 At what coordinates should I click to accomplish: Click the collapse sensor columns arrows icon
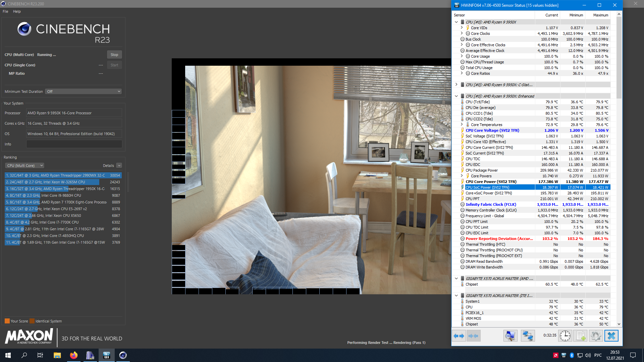(x=473, y=336)
